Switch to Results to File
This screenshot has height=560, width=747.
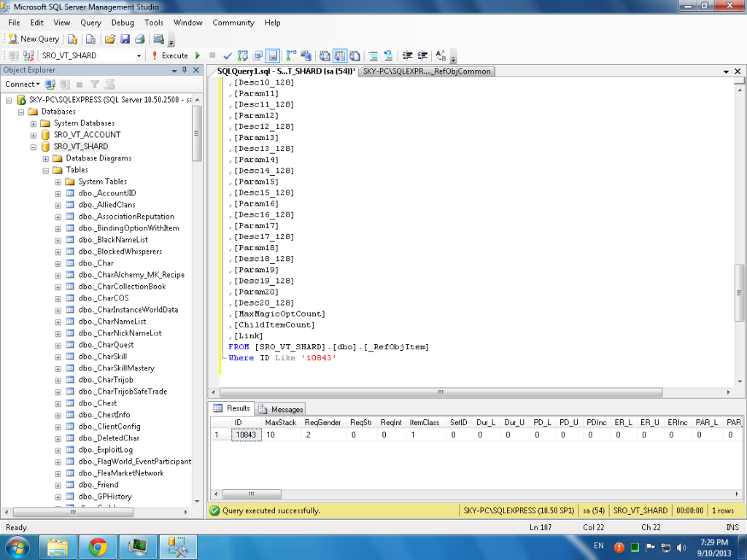tap(355, 55)
